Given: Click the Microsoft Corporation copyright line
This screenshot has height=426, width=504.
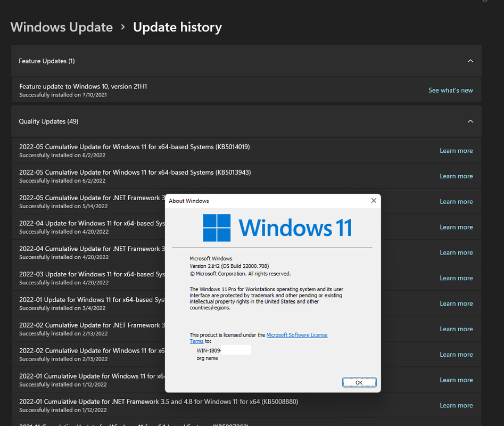Looking at the screenshot, I should coord(240,274).
